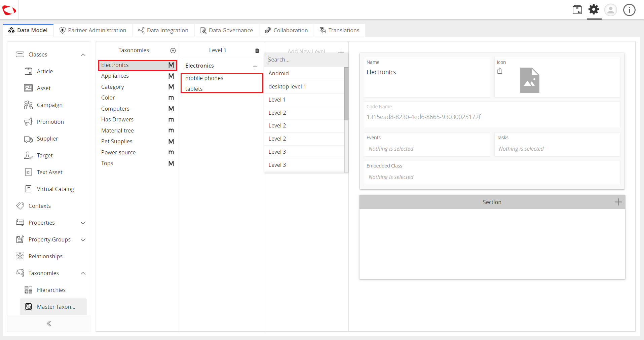This screenshot has height=340, width=644.
Task: Open Article class in sidebar
Action: pos(45,71)
